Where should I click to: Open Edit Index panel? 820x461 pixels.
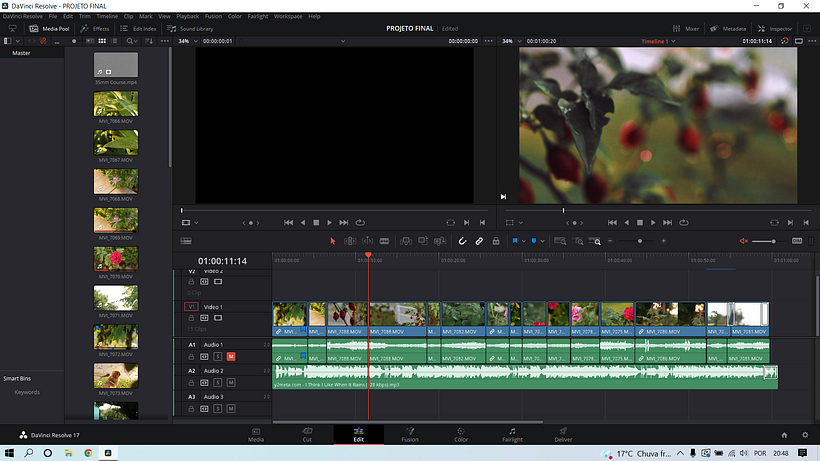139,29
